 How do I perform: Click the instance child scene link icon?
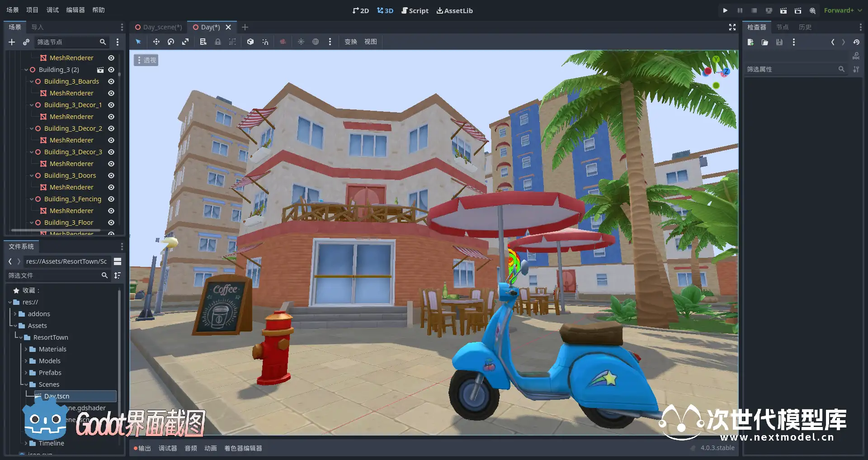26,42
